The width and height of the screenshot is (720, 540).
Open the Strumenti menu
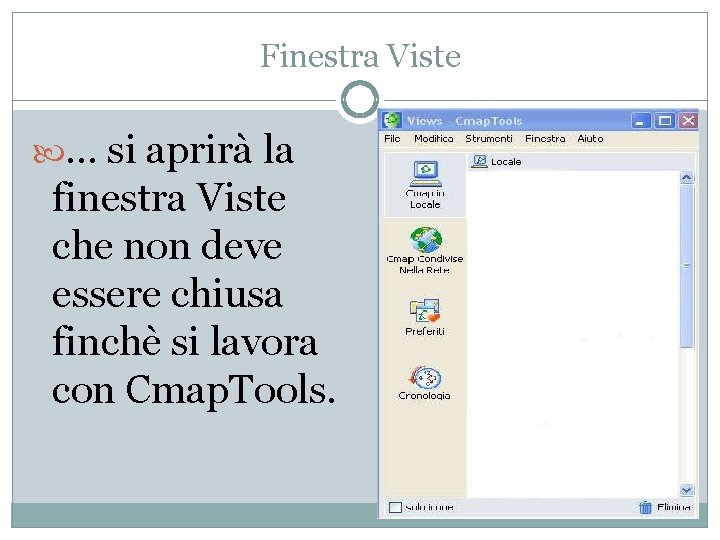489,138
